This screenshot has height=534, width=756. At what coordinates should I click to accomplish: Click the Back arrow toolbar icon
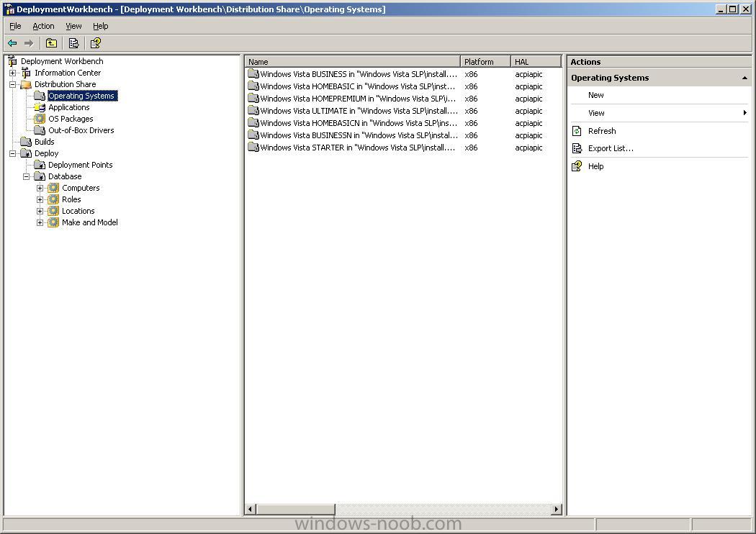pos(12,43)
